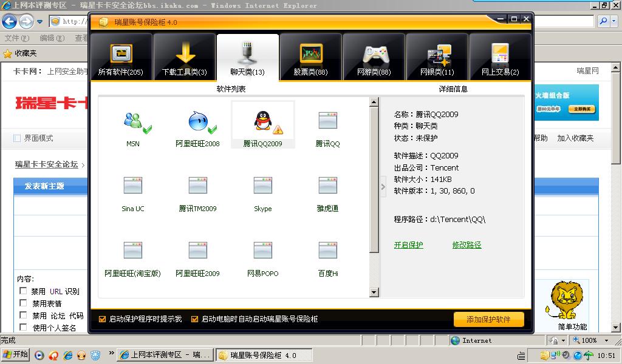Click the software list scroll-up arrow
The width and height of the screenshot is (622, 364).
coord(374,102)
